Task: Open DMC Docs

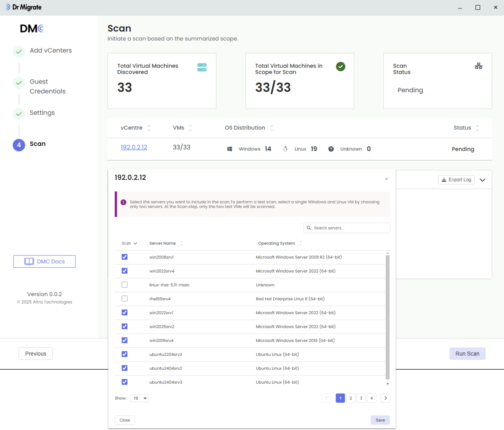Action: click(x=45, y=262)
